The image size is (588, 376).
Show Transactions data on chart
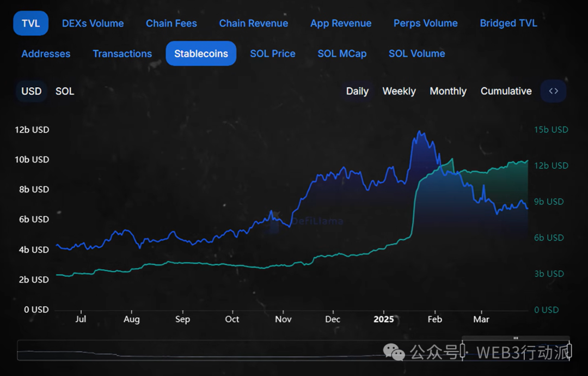pos(122,53)
